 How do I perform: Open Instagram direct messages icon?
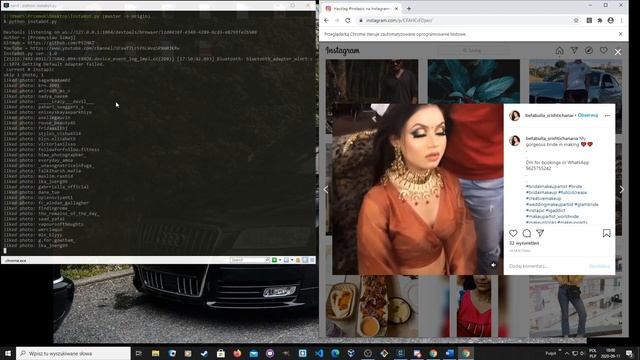click(574, 51)
